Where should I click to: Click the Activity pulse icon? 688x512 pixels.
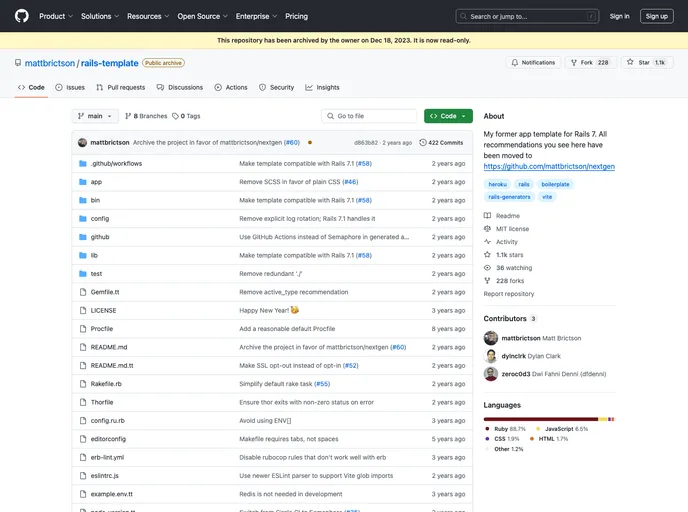[487, 242]
